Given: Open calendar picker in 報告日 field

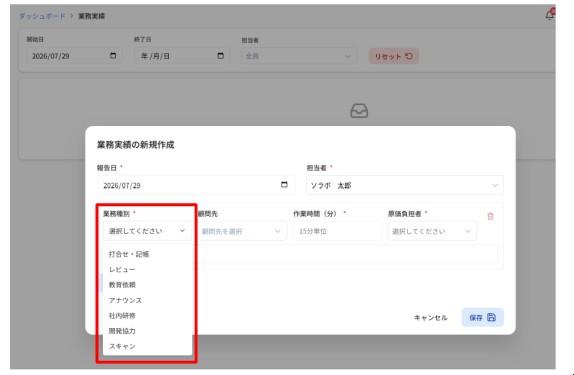Looking at the screenshot, I should point(284,185).
